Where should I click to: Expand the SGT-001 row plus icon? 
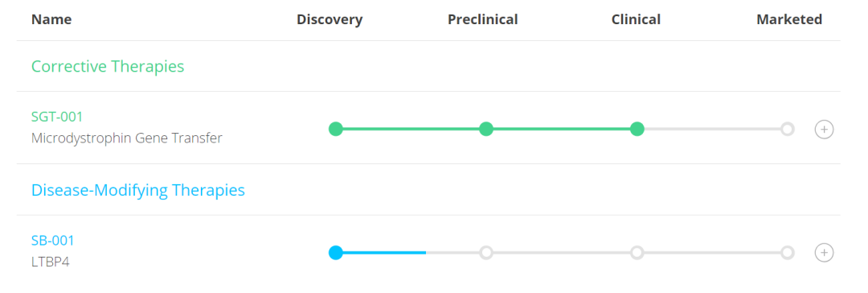824,130
